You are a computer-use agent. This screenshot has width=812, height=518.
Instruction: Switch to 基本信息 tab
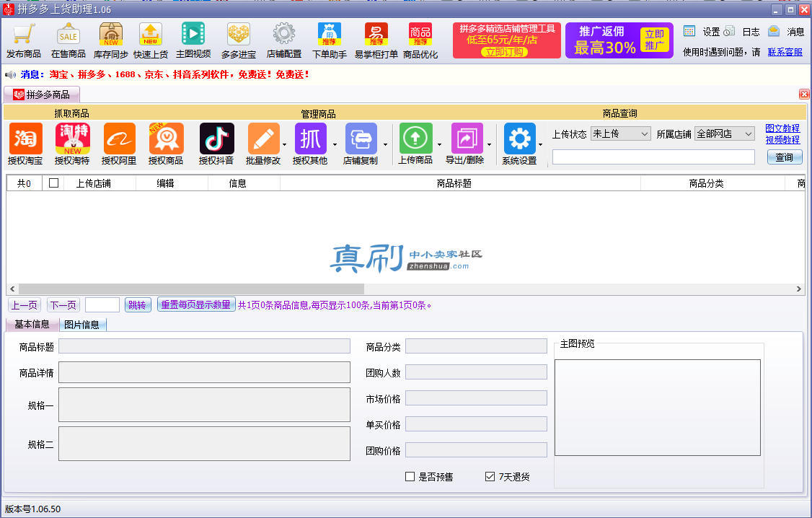(x=32, y=324)
